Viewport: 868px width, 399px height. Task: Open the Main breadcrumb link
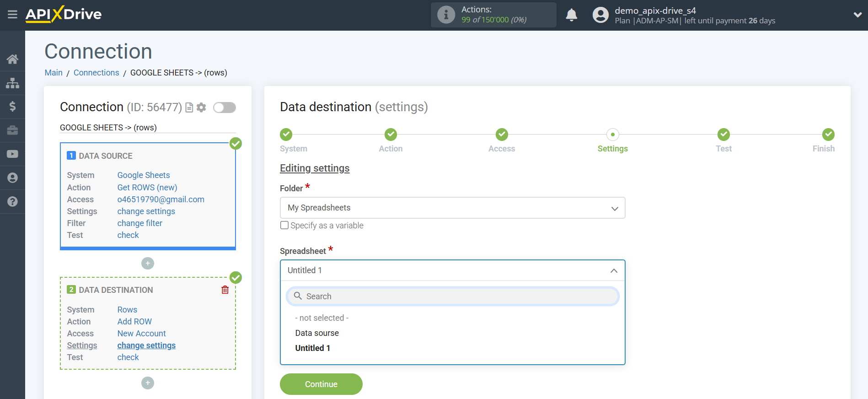point(54,73)
